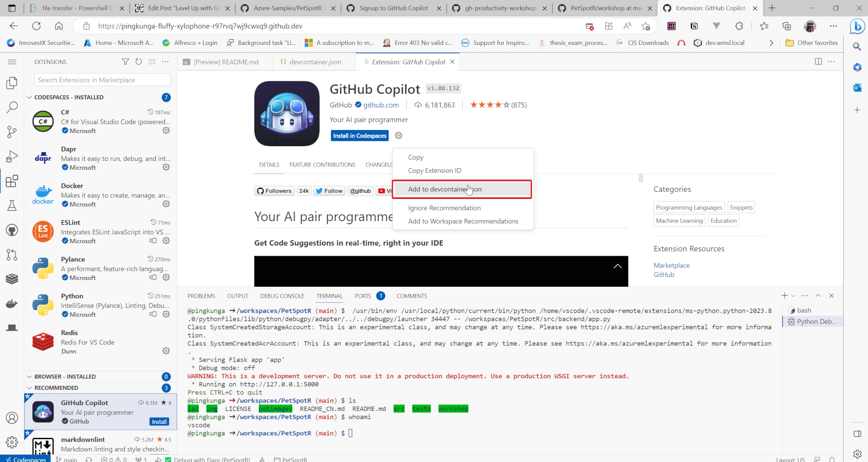Open the Testing flask icon
The height and width of the screenshot is (462, 868).
12,206
